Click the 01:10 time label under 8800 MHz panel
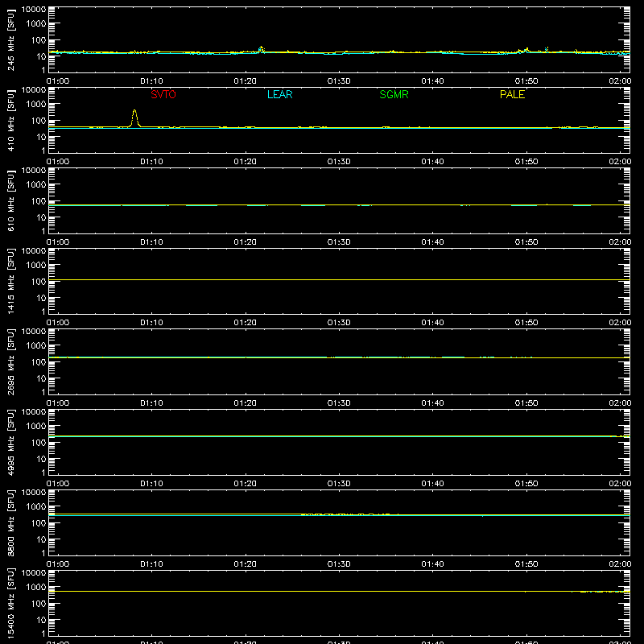 151,564
